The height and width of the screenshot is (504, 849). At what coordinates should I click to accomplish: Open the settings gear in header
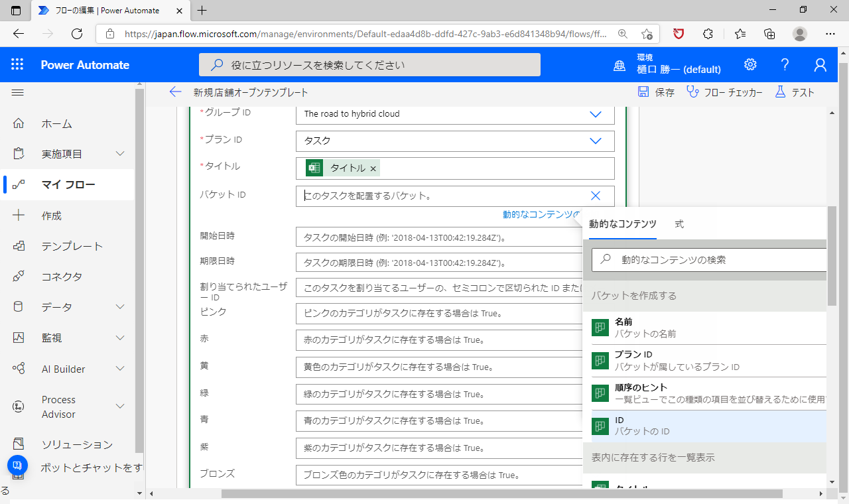pos(750,64)
